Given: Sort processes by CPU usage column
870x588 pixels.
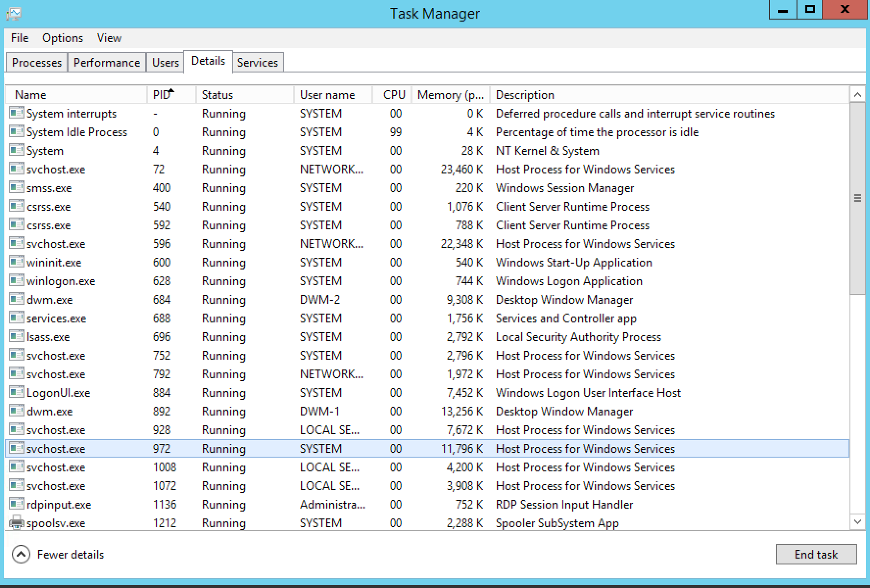Looking at the screenshot, I should [393, 94].
